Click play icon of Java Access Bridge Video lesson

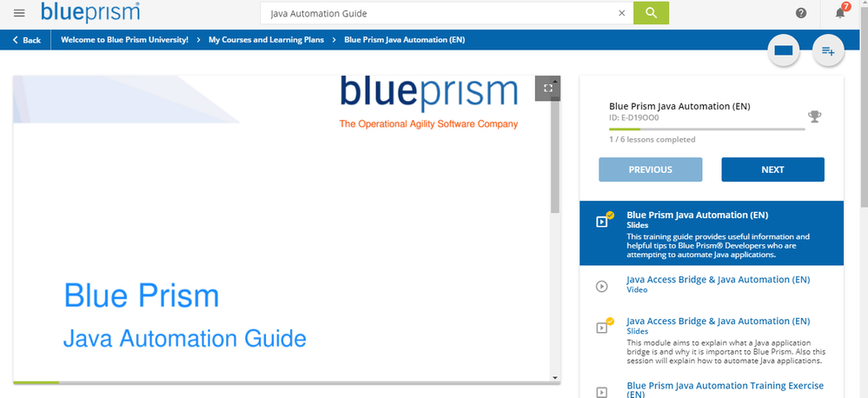(x=601, y=286)
